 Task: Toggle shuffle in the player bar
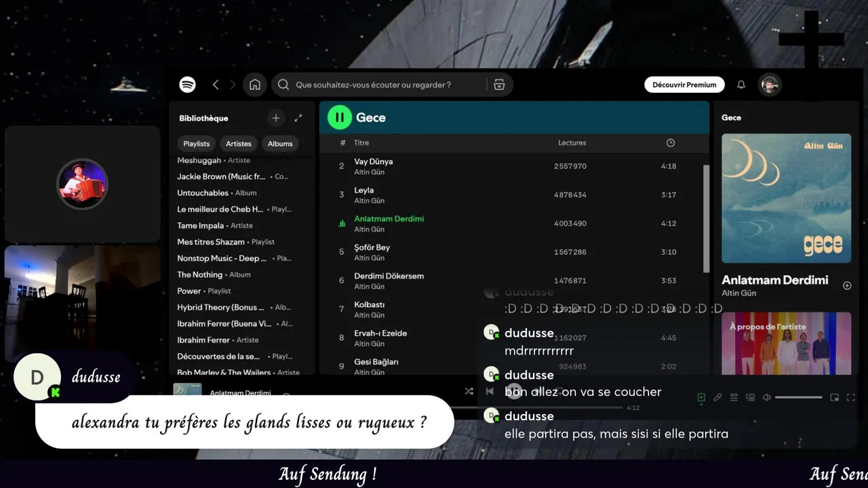click(469, 391)
